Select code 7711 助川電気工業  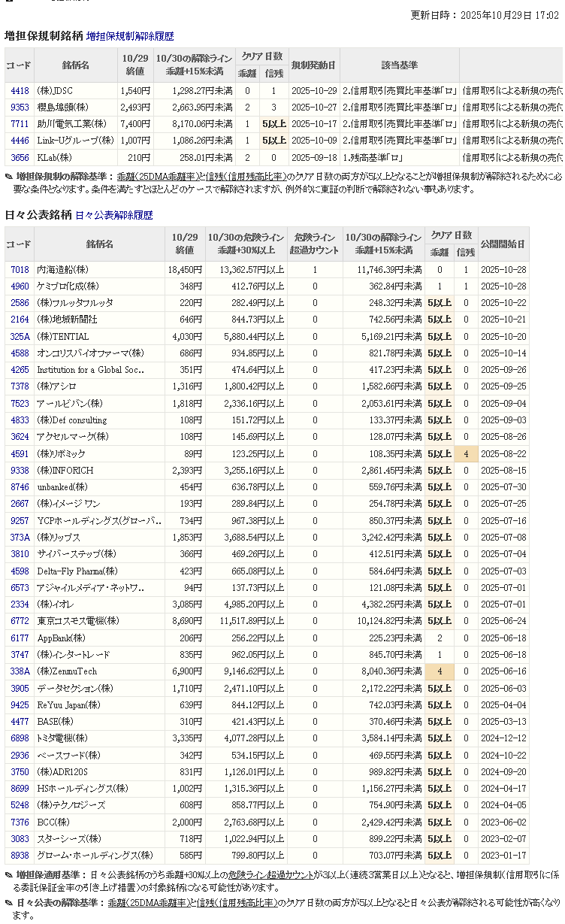click(20, 124)
